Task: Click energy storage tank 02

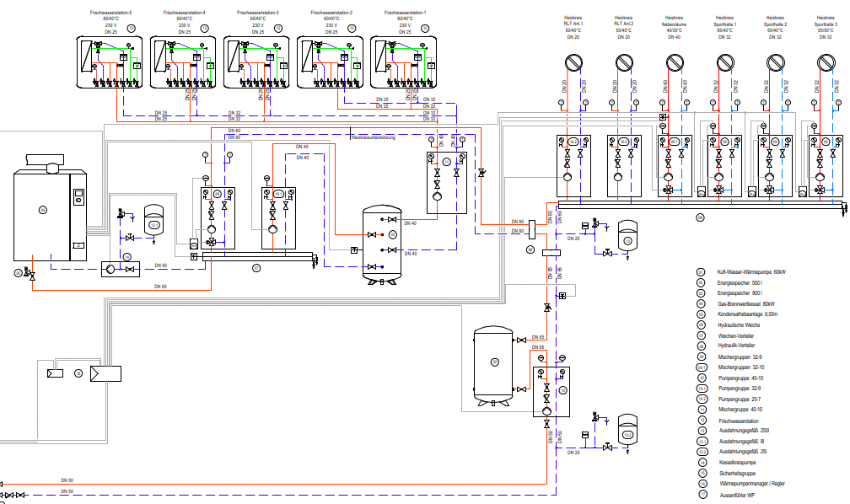Action: (x=493, y=366)
